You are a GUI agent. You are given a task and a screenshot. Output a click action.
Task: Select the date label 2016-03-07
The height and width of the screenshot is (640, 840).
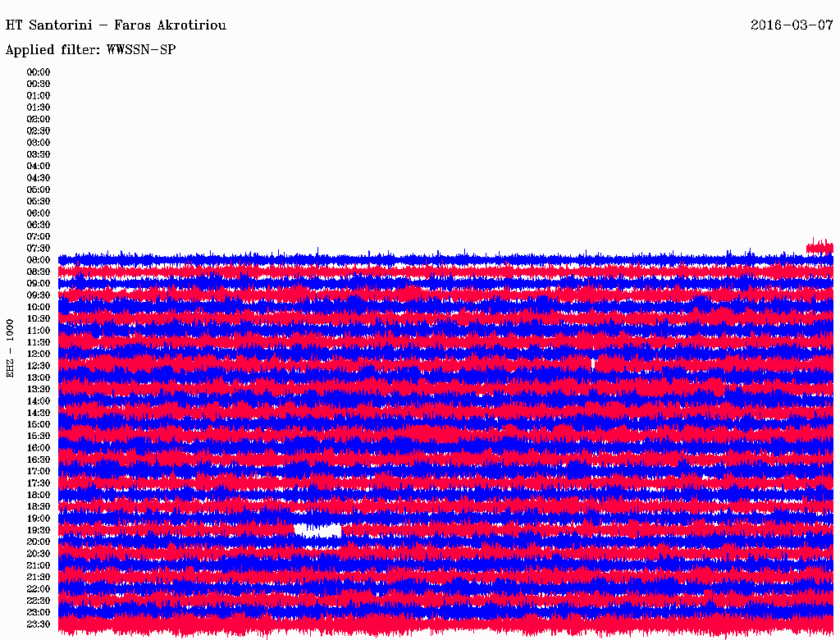[x=792, y=25]
